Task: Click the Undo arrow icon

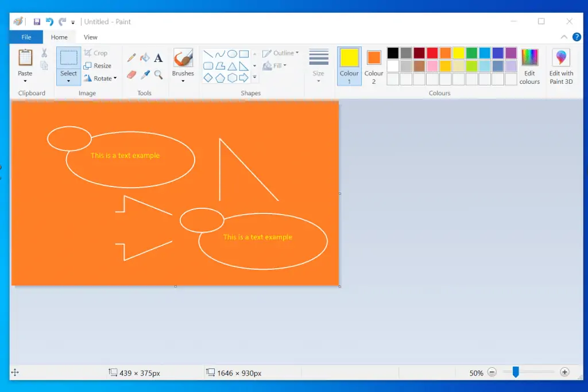Action: pos(49,22)
